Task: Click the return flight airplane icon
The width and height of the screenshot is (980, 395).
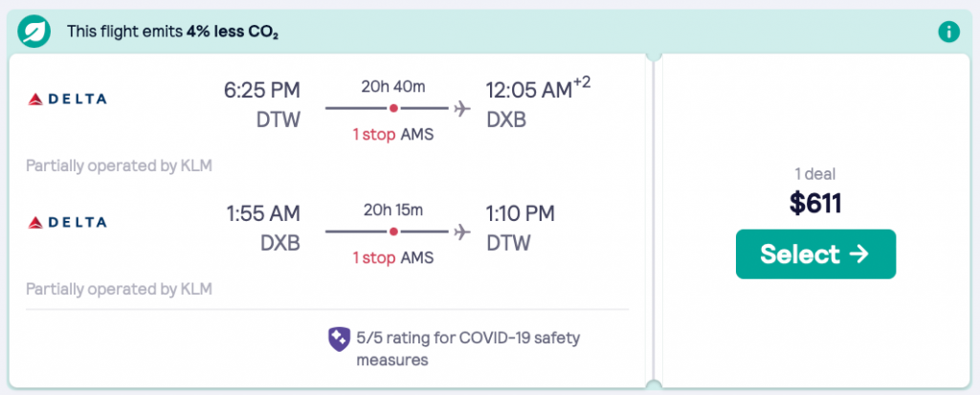Action: (x=463, y=231)
